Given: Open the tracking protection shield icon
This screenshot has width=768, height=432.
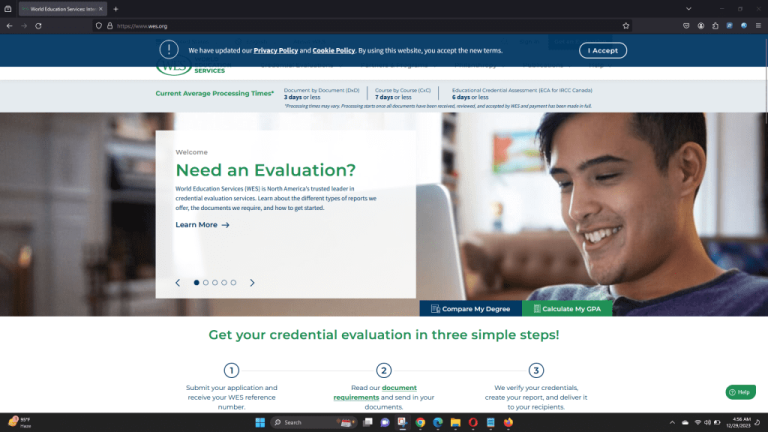Looking at the screenshot, I should [98, 26].
